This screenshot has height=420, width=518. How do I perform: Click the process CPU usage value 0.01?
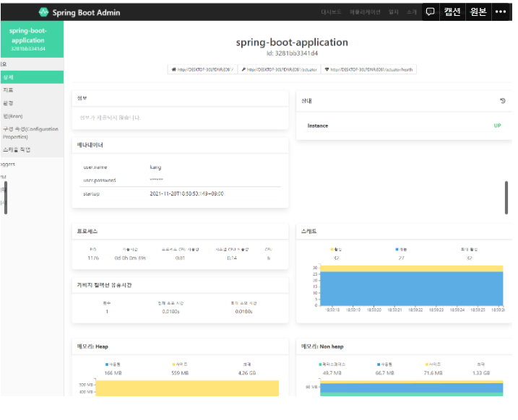(x=180, y=258)
